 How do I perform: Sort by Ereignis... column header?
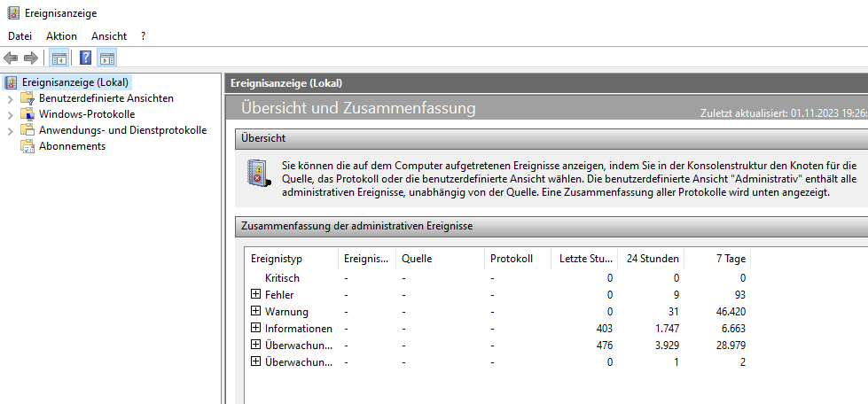tap(367, 259)
